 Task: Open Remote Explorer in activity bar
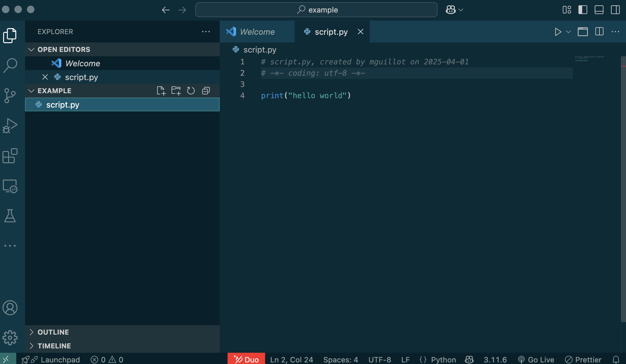click(x=10, y=186)
